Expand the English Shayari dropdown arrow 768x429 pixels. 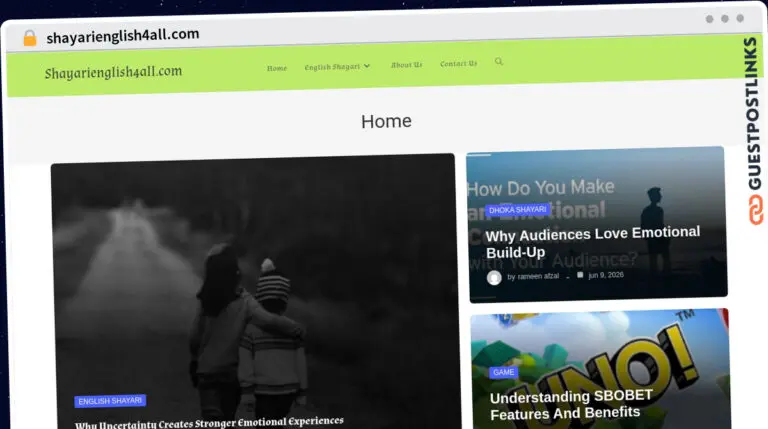367,66
